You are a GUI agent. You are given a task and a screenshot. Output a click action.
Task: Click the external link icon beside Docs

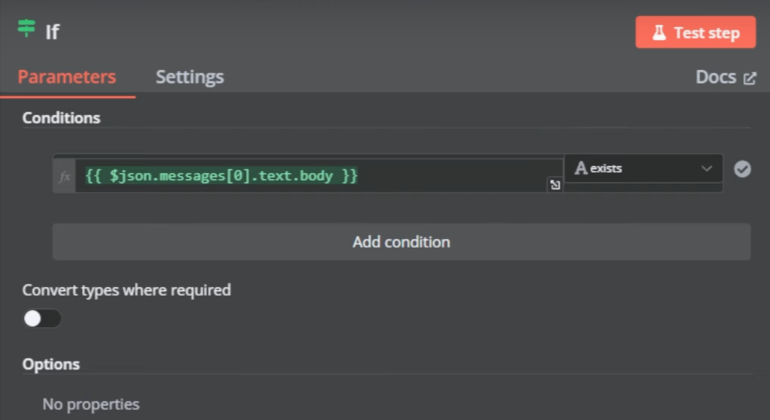pyautogui.click(x=750, y=78)
